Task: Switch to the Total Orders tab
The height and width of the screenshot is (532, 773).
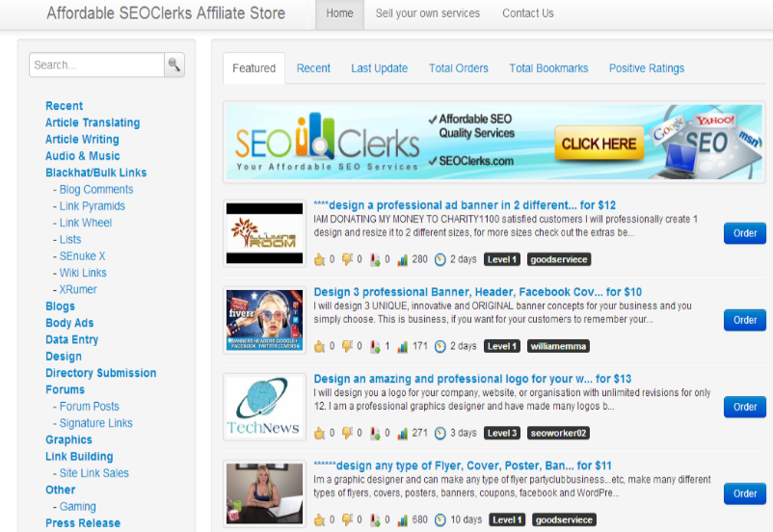Action: [459, 68]
